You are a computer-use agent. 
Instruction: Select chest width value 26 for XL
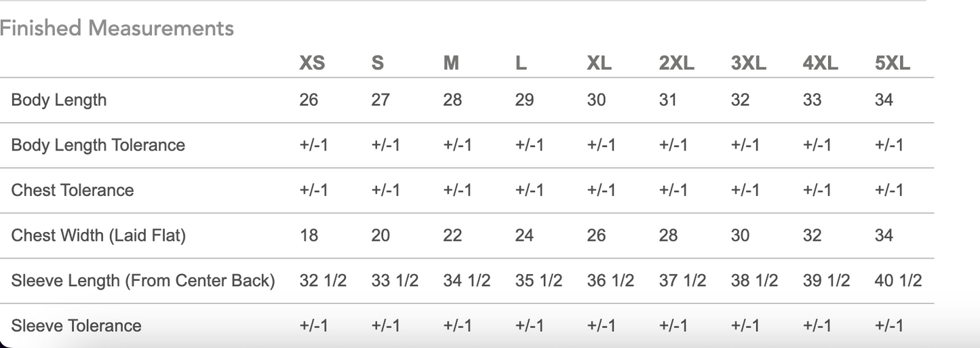click(x=596, y=235)
